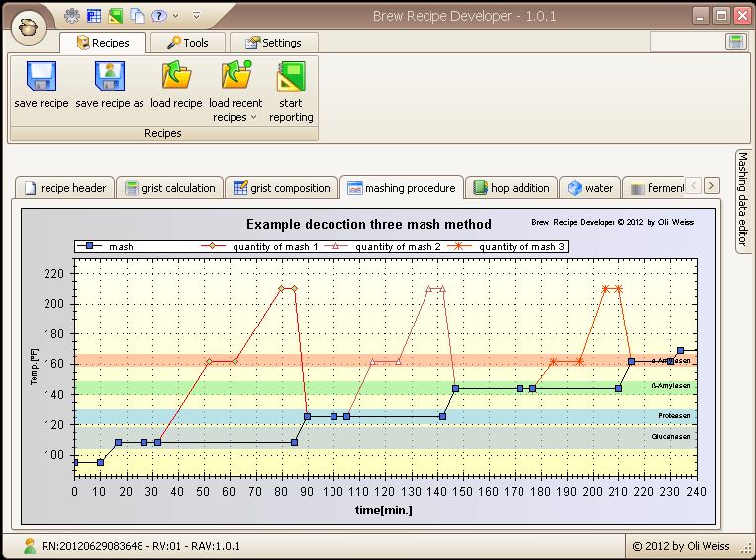The height and width of the screenshot is (560, 756).
Task: Click the Proteasen band label
Action: pyautogui.click(x=674, y=415)
